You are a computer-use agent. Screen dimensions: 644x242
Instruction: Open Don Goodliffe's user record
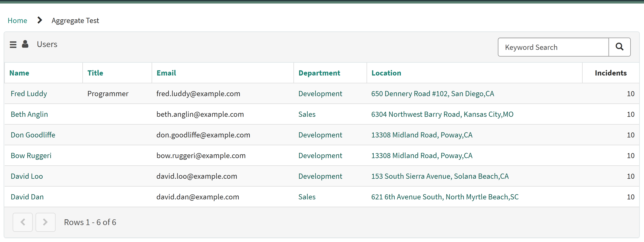(33, 135)
